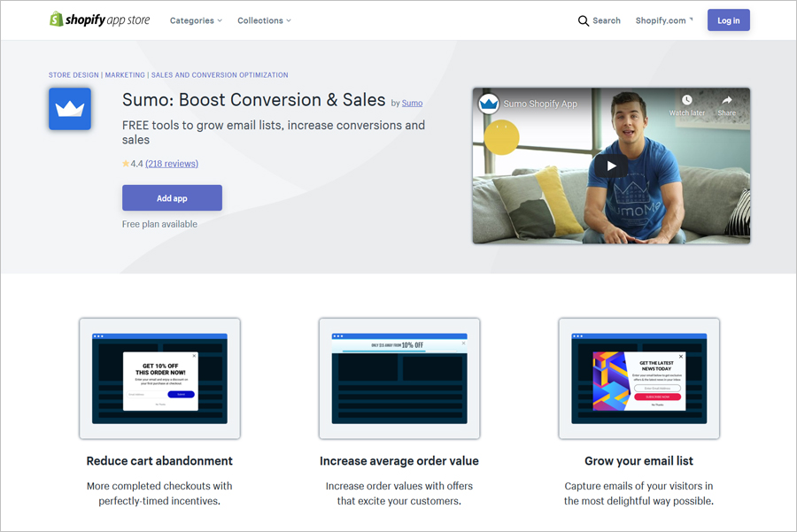
Task: Click the Free plan available text
Action: (x=159, y=224)
